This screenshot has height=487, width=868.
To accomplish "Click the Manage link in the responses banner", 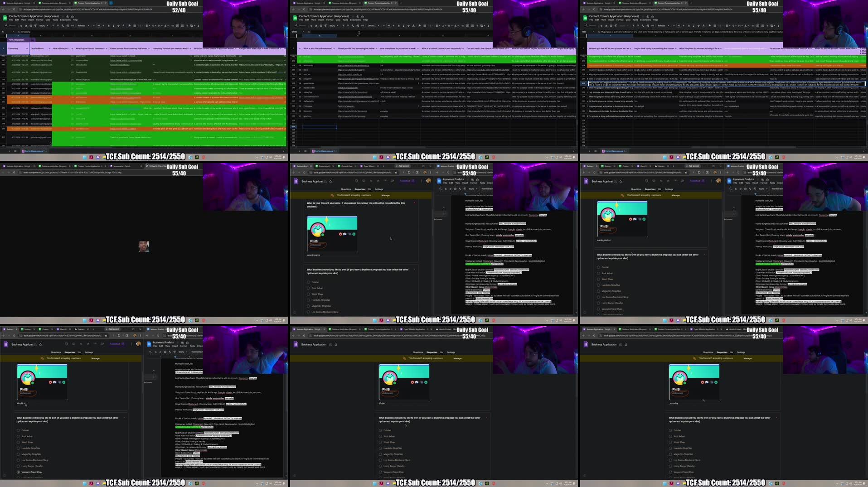I will coord(385,195).
